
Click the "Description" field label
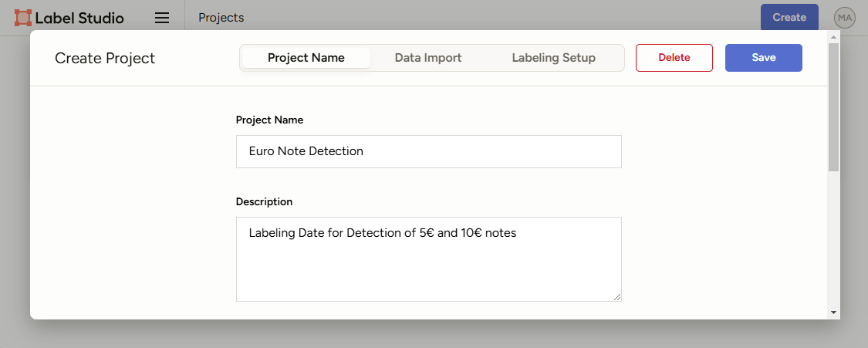coord(264,202)
